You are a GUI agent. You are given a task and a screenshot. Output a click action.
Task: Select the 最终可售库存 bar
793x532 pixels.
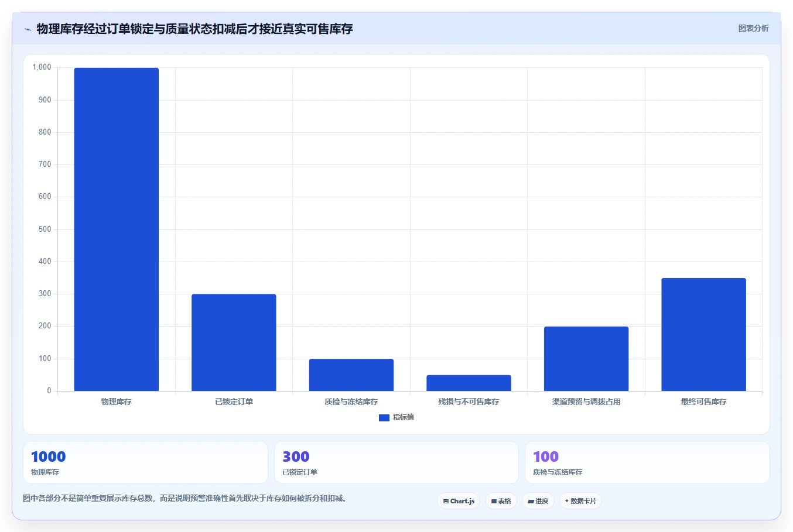pos(703,334)
